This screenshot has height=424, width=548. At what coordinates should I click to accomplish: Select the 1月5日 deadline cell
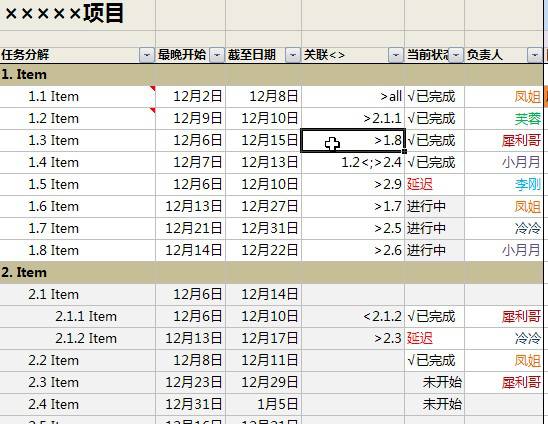(x=264, y=404)
